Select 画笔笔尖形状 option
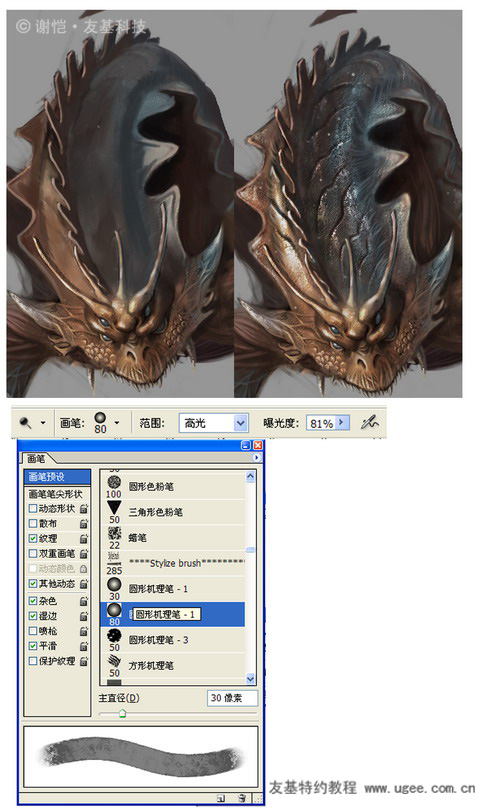The width and height of the screenshot is (480, 810). (56, 494)
